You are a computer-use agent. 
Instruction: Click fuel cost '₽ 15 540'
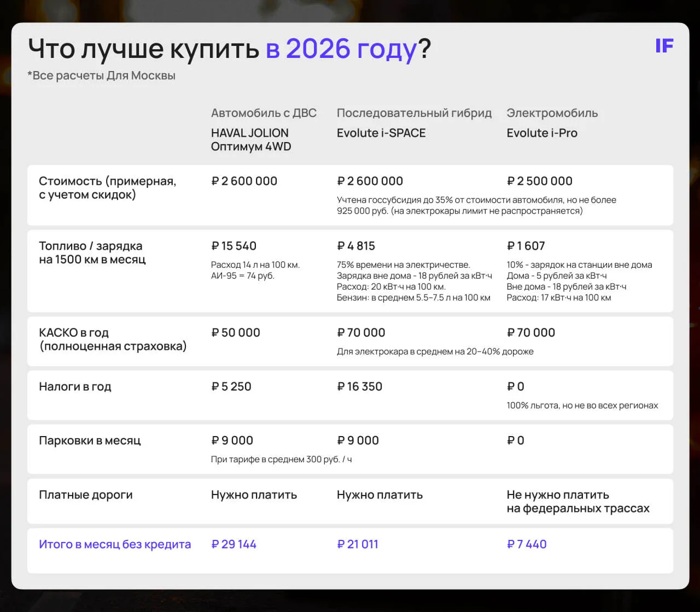[234, 246]
